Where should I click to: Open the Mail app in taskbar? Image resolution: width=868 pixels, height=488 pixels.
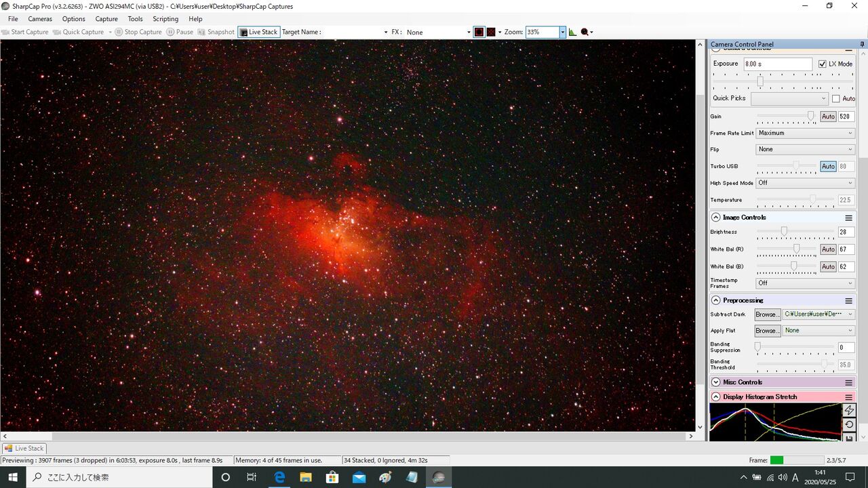[359, 477]
